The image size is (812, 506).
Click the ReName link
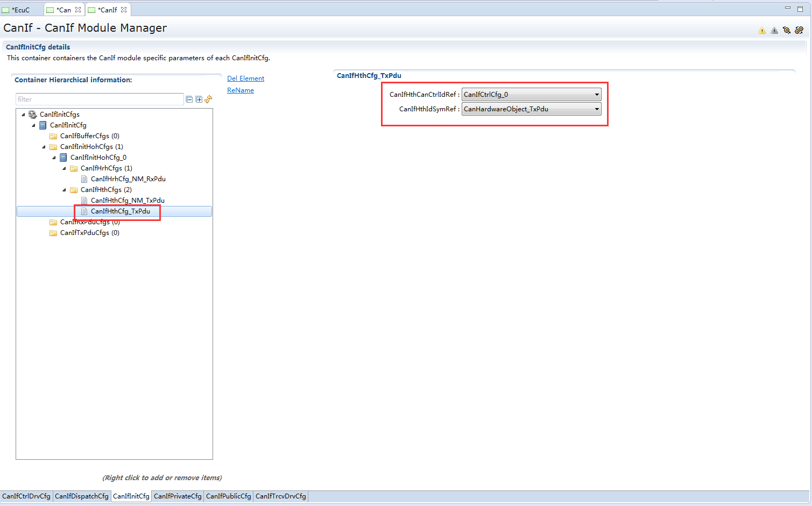[241, 90]
